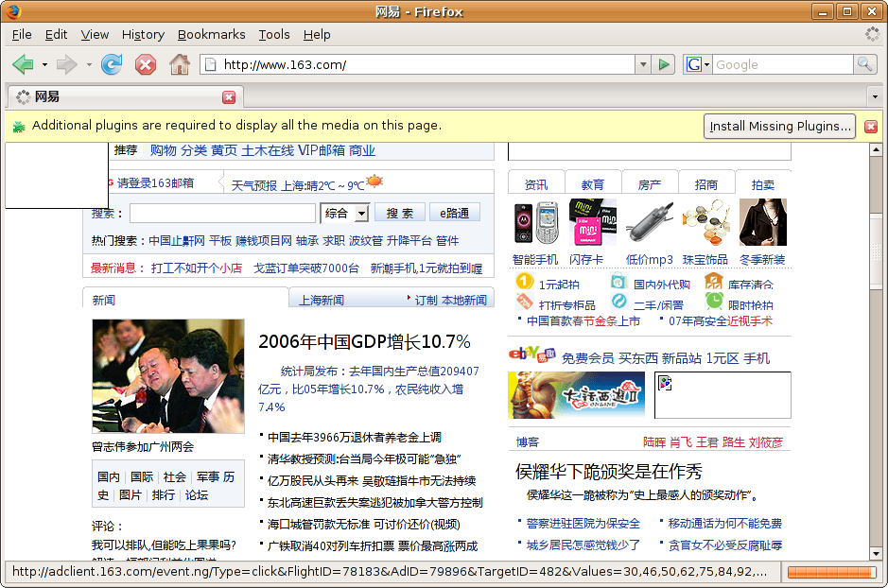The image size is (888, 588).
Task: Open the Tools menu
Action: click(274, 35)
